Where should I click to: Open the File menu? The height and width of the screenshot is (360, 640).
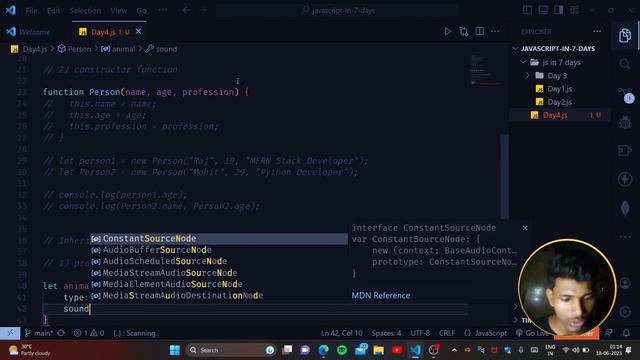31,11
